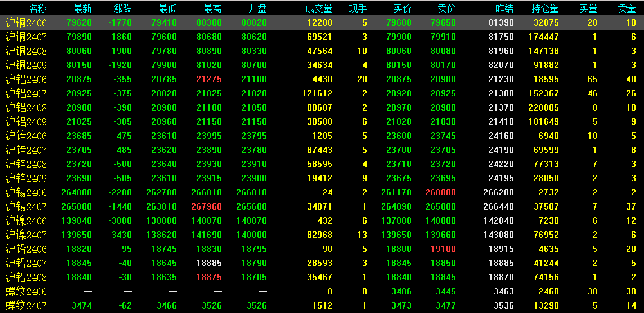Click previous settlement 24195

(x=501, y=178)
